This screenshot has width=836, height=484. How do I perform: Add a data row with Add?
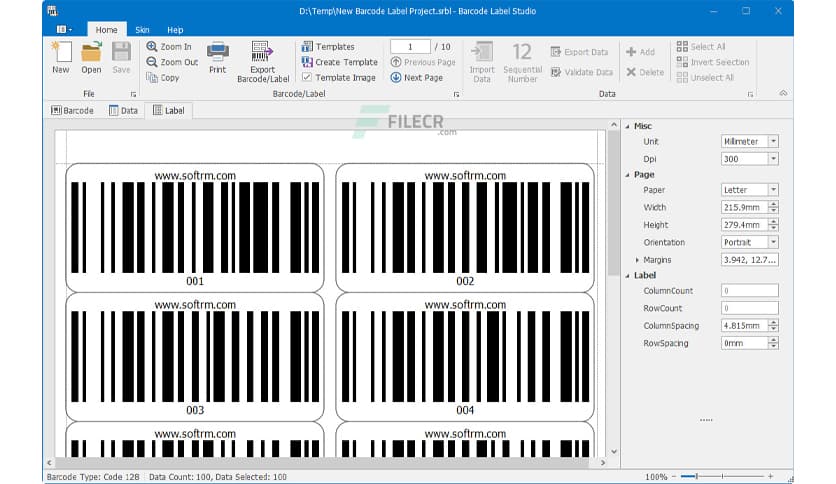click(640, 52)
